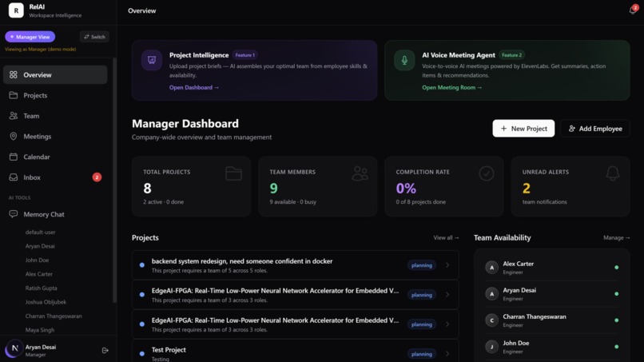
Task: Follow the Open Dashboard link
Action: point(194,88)
